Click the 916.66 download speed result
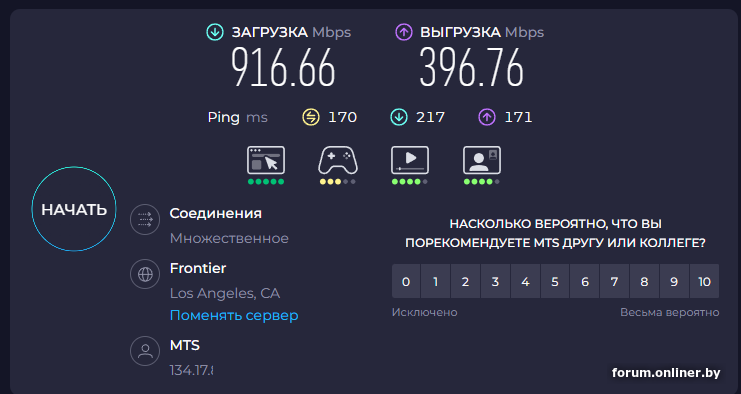This screenshot has height=394, width=741. click(x=283, y=68)
